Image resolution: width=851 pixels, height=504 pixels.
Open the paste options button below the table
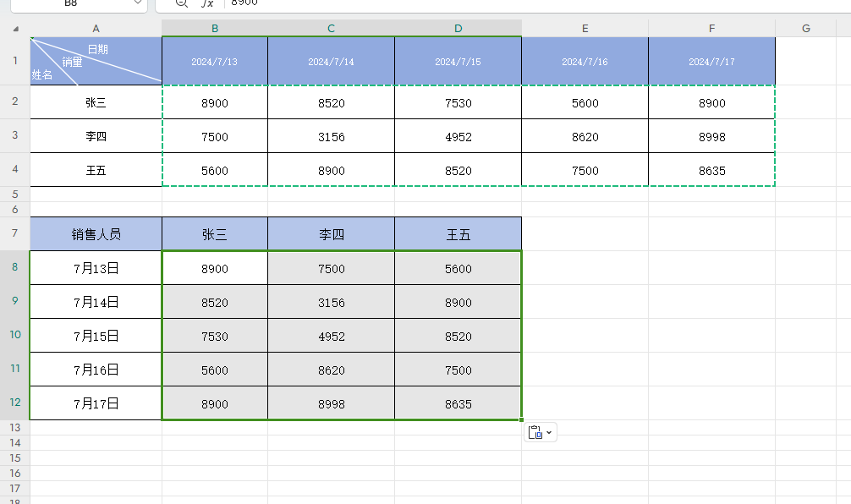[x=540, y=432]
